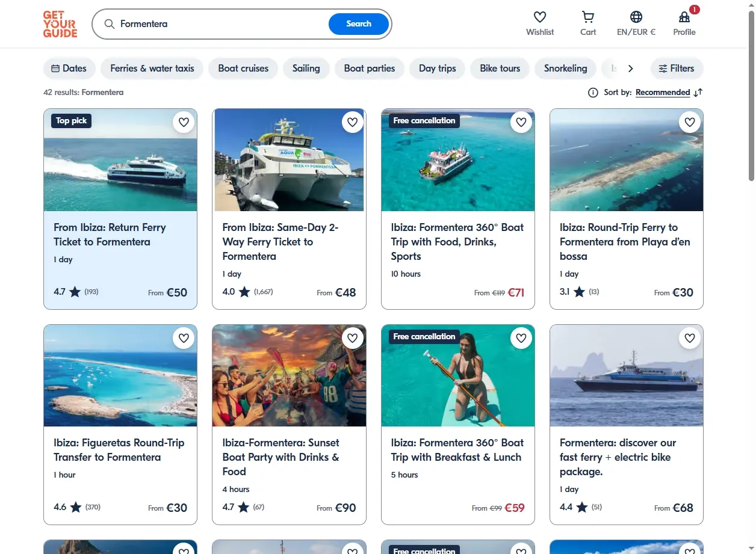The image size is (756, 554).
Task: Choose the Bike tours chip
Action: [x=500, y=69]
